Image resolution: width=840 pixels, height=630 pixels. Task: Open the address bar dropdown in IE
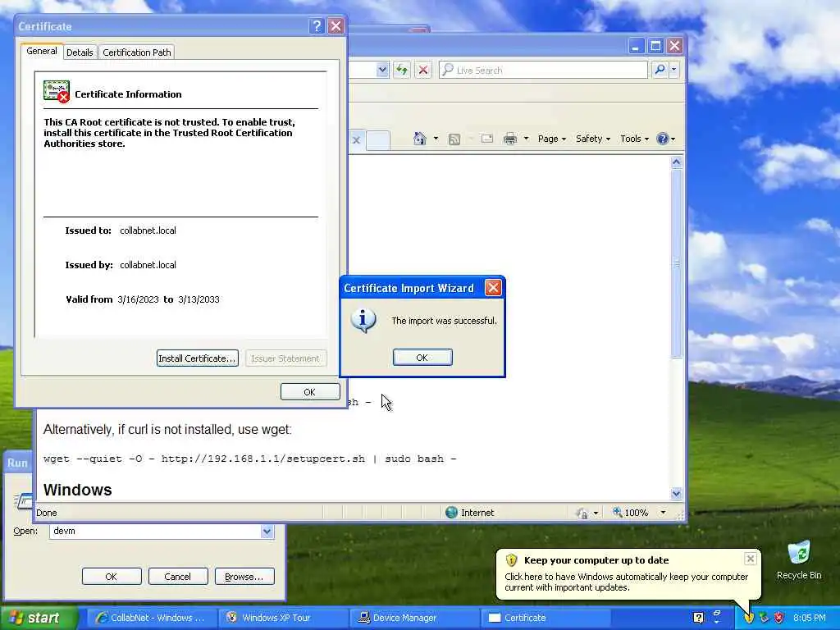click(x=382, y=70)
